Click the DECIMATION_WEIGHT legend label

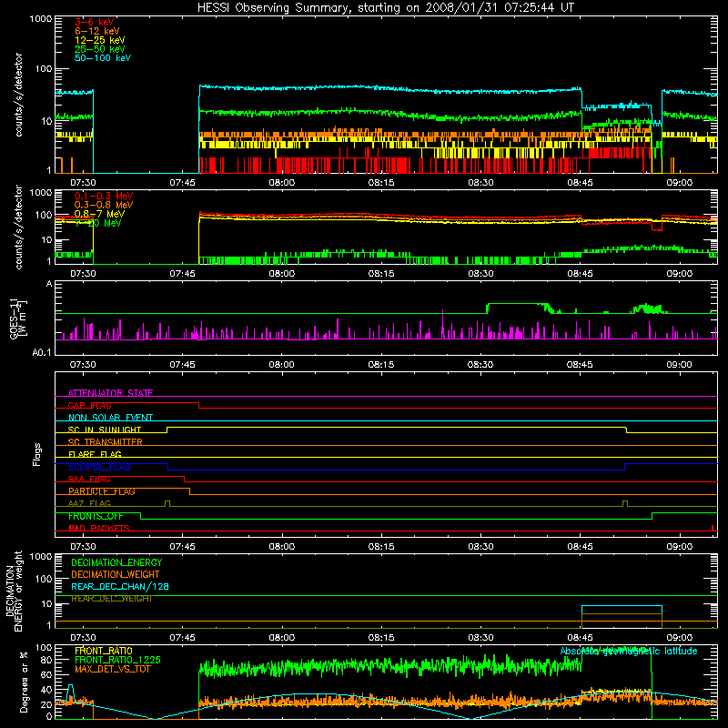pos(116,574)
